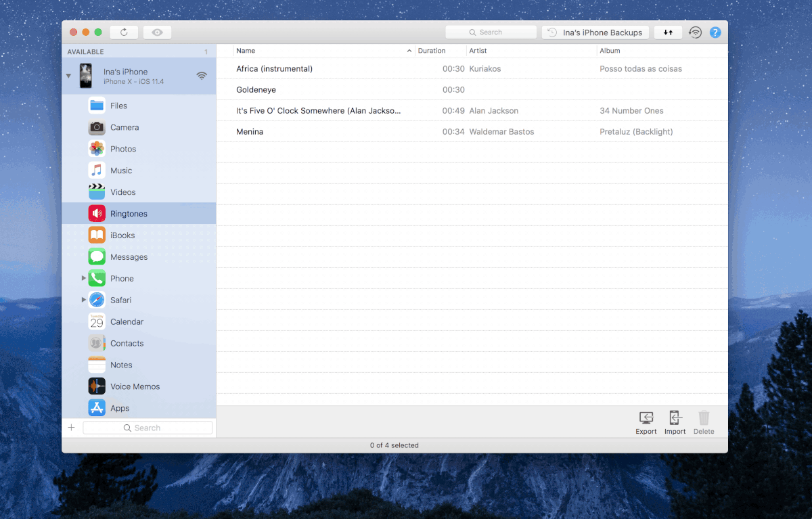Click the refresh toolbar button
The width and height of the screenshot is (812, 519).
pyautogui.click(x=124, y=32)
